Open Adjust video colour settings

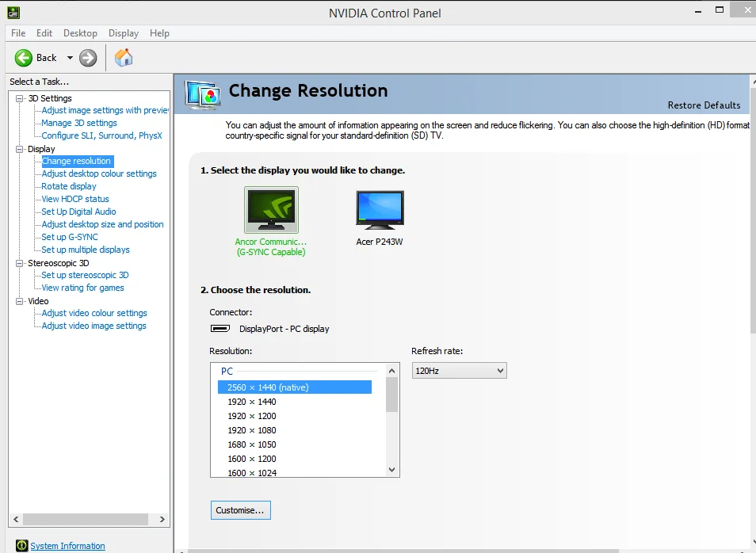pos(94,314)
